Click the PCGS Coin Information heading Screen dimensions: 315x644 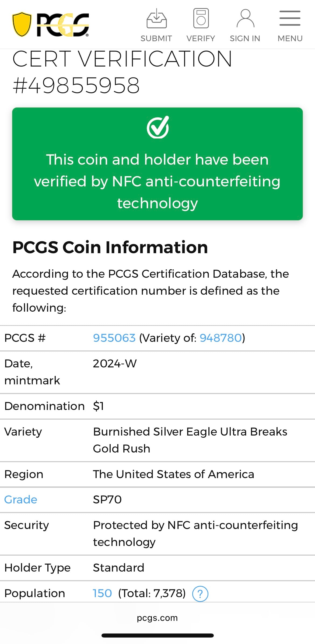coord(110,247)
